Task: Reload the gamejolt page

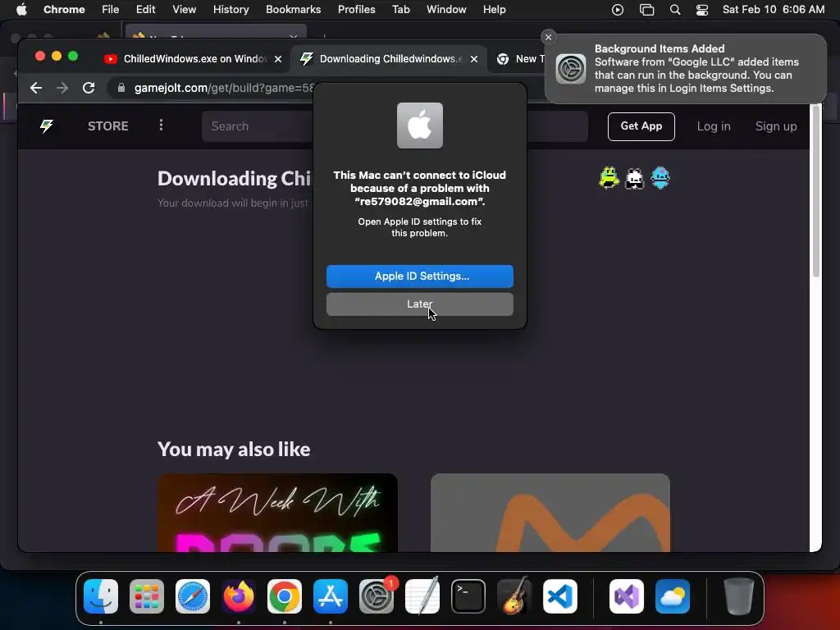Action: 89,88
